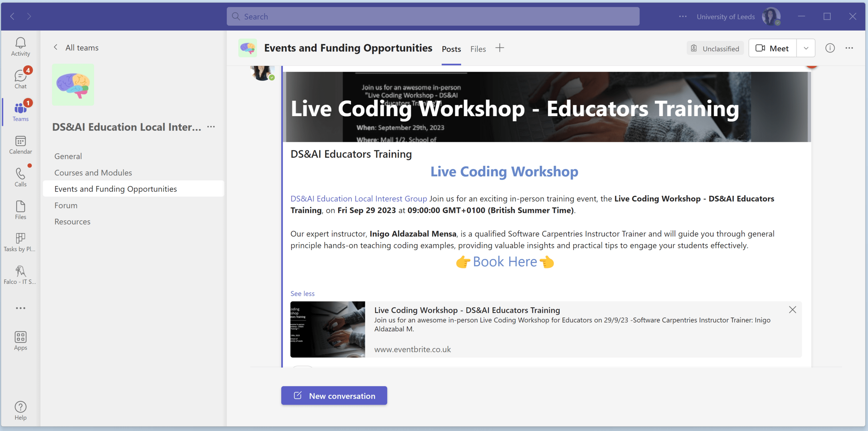Dismiss the Eventbrite link preview
Screen dimensions: 868x431
coord(792,310)
